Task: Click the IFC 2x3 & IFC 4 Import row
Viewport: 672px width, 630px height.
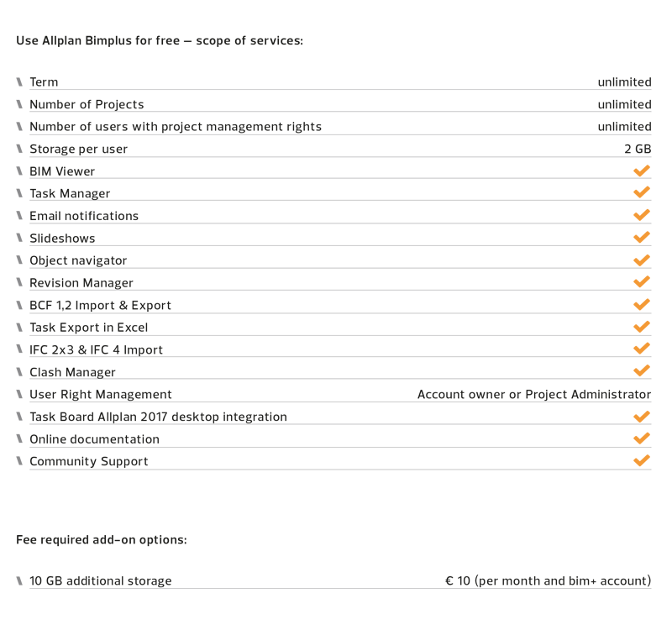Action: tap(340, 349)
